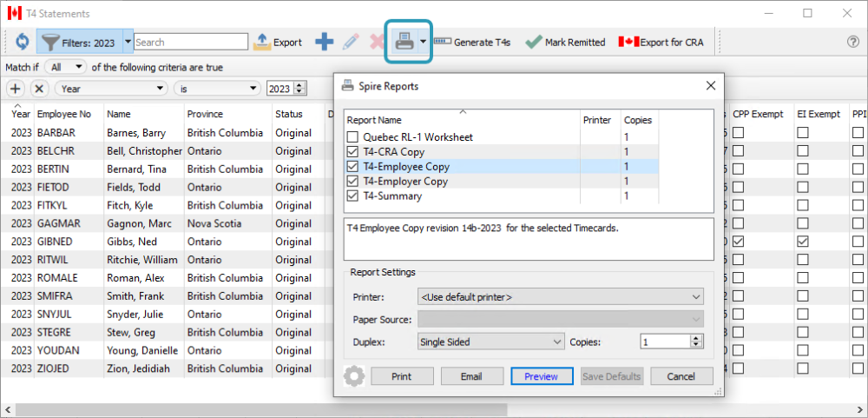Click Mark Remitted
The width and height of the screenshot is (868, 418).
565,42
